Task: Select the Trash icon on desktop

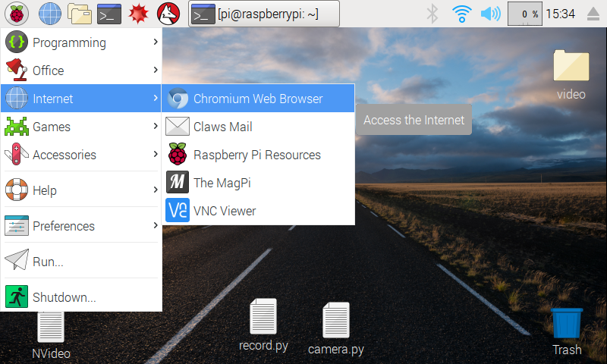Action: [567, 332]
